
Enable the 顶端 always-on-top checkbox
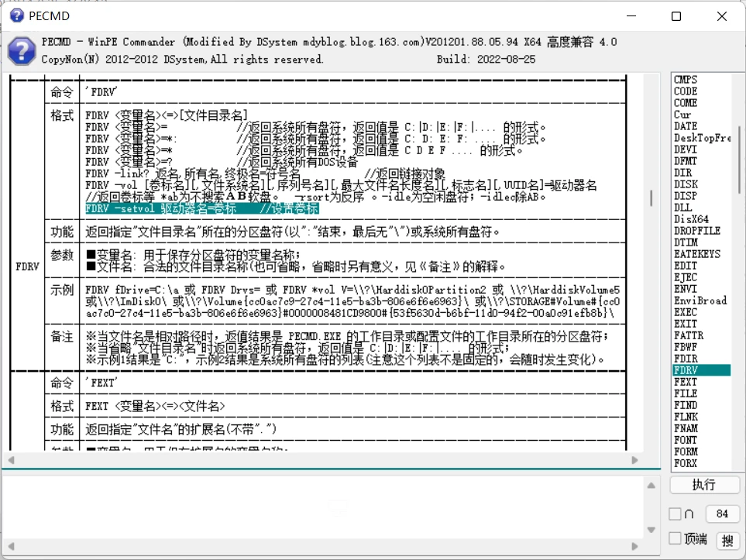point(675,538)
